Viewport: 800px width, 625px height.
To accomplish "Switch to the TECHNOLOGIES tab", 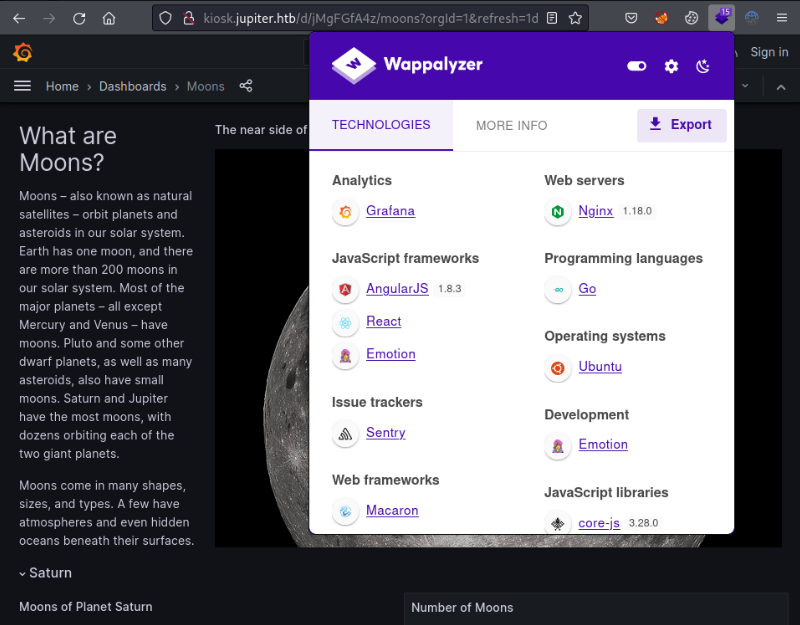I will (x=381, y=125).
